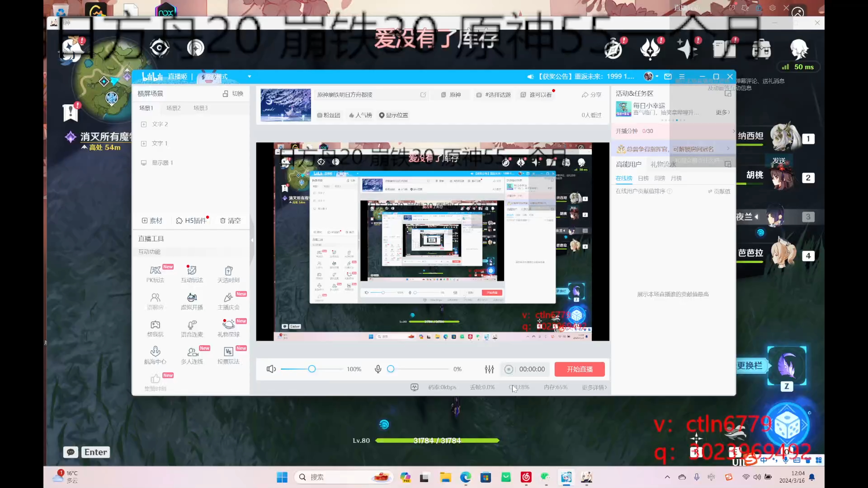
Task: Toggle the 切换 scene orientation lock
Action: pos(233,94)
